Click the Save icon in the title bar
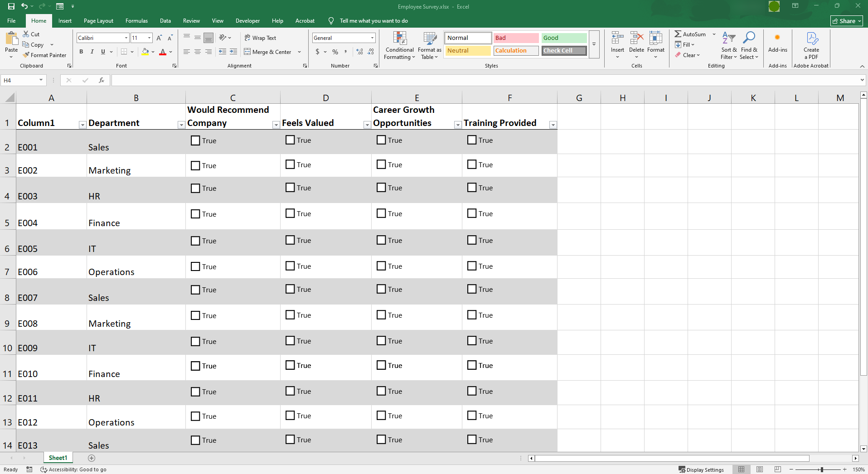 pos(11,6)
